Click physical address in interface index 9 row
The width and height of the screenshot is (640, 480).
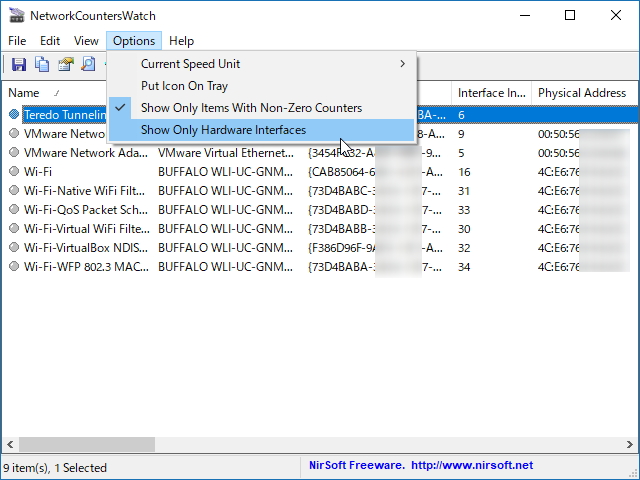(x=584, y=134)
